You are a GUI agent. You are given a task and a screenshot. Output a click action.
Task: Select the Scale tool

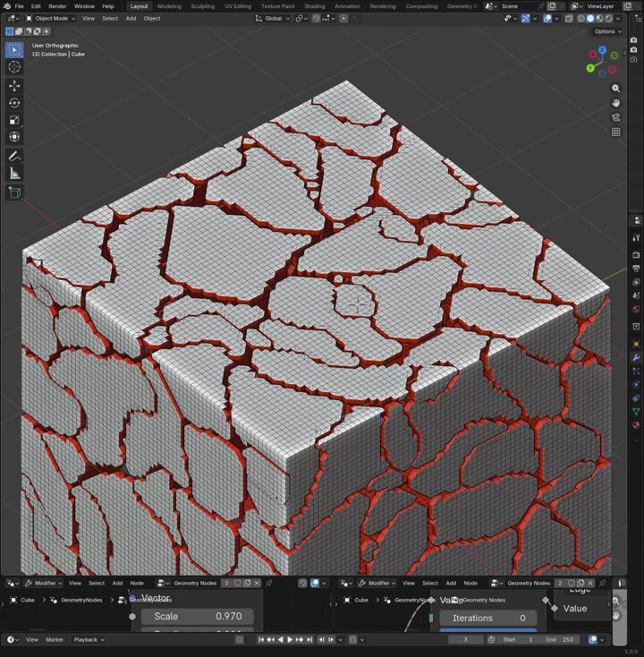[14, 120]
